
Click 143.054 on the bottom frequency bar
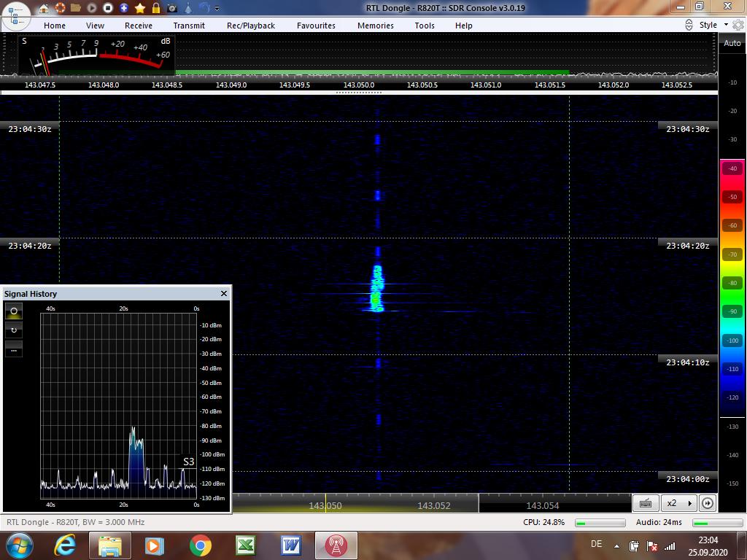point(542,506)
